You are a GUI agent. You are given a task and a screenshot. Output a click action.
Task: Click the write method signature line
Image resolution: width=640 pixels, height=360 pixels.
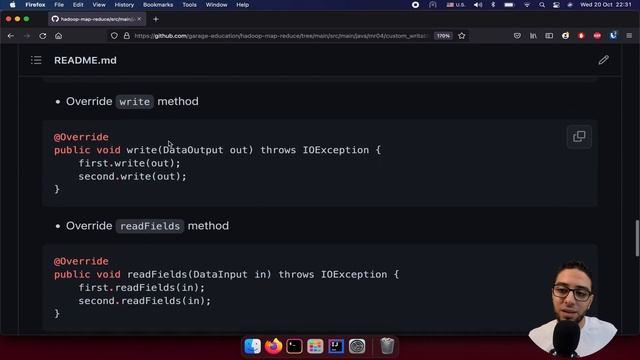coord(218,150)
